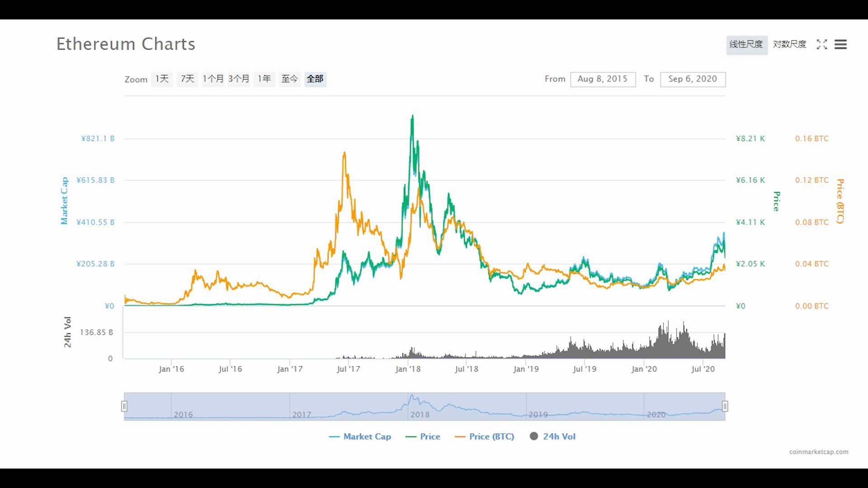Viewport: 868px width, 488px height.
Task: Click 0.16 BTC axis label
Action: [x=812, y=139]
